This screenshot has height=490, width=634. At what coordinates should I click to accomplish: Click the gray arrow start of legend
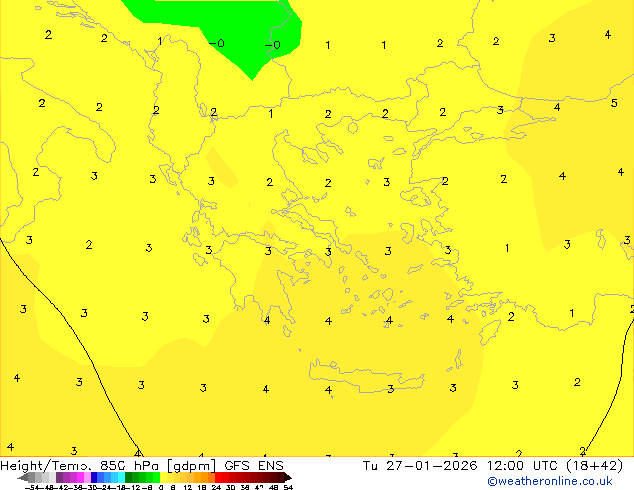[23, 477]
